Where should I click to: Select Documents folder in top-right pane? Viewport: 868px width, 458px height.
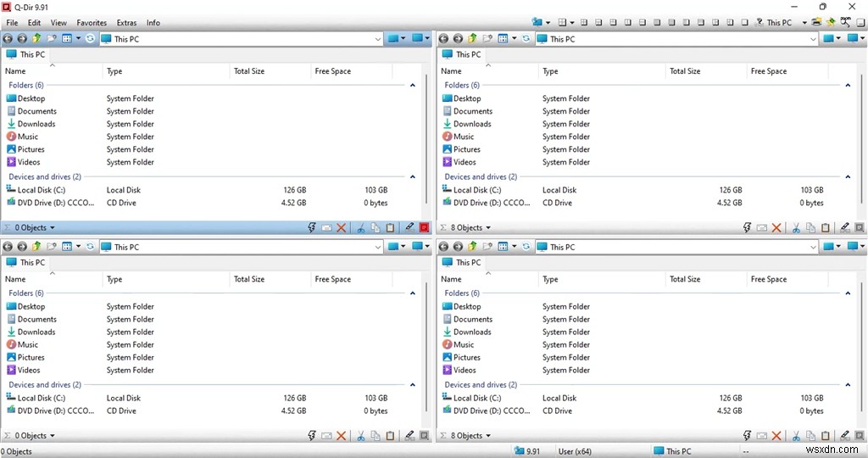(x=467, y=111)
